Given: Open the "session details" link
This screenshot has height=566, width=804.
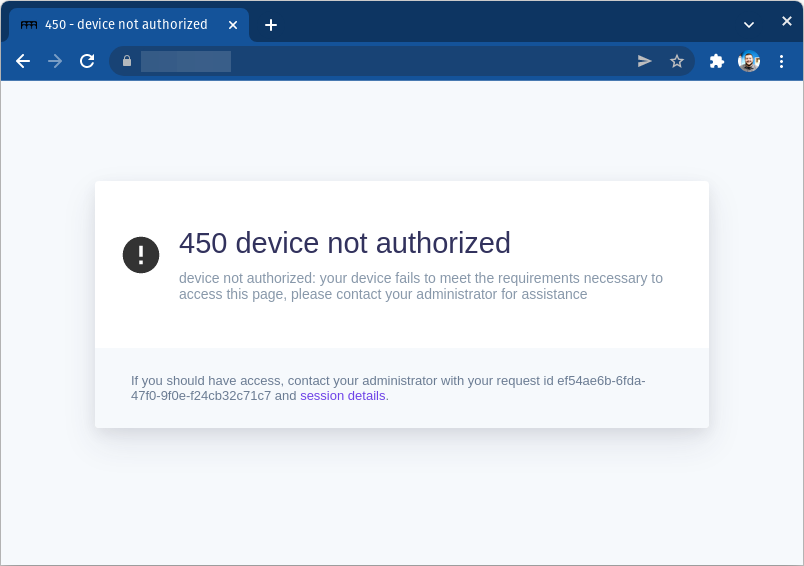Looking at the screenshot, I should point(342,396).
